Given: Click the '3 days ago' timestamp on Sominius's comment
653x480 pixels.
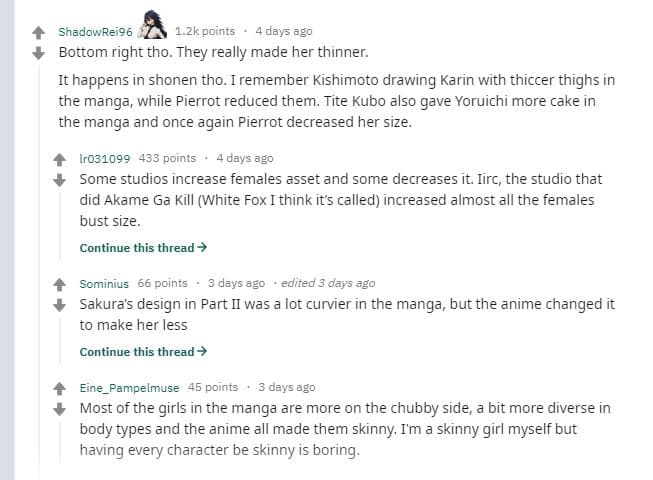Looking at the screenshot, I should click(x=236, y=283).
